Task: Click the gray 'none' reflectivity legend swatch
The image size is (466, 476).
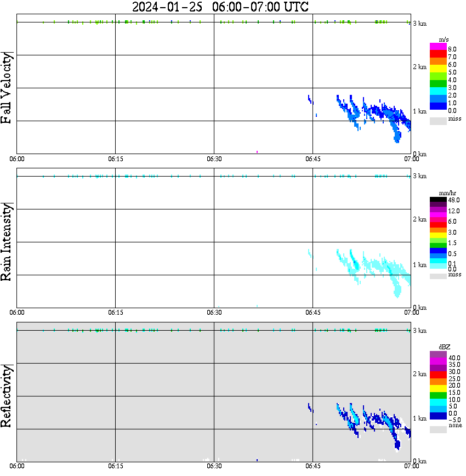Action: pos(438,429)
